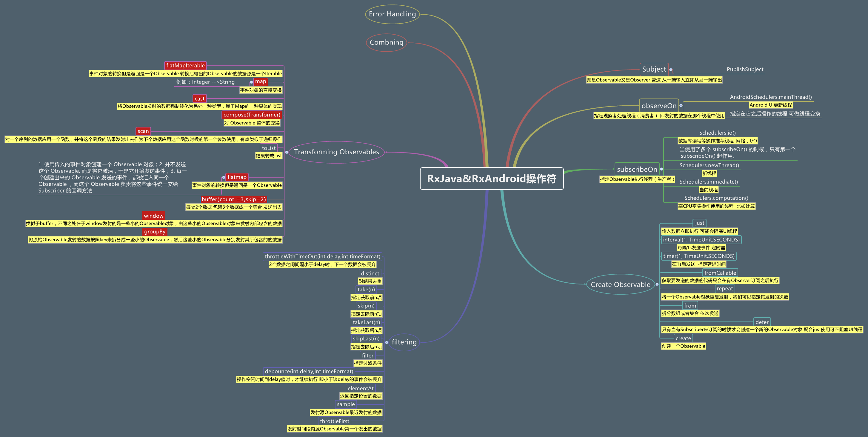
Task: Collapse the subscribeOn branch toggle dot
Action: 661,169
